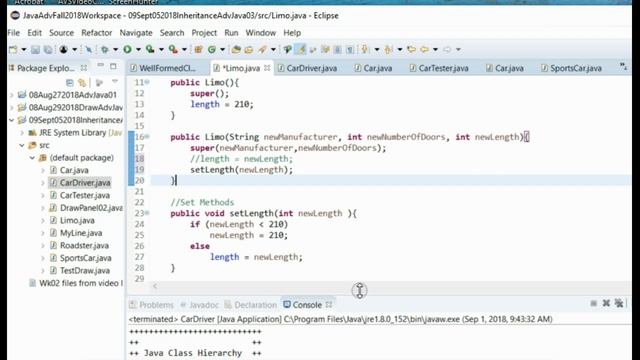Click Remove All Terminated Launches icon
This screenshot has width=640, height=360.
[619, 303]
